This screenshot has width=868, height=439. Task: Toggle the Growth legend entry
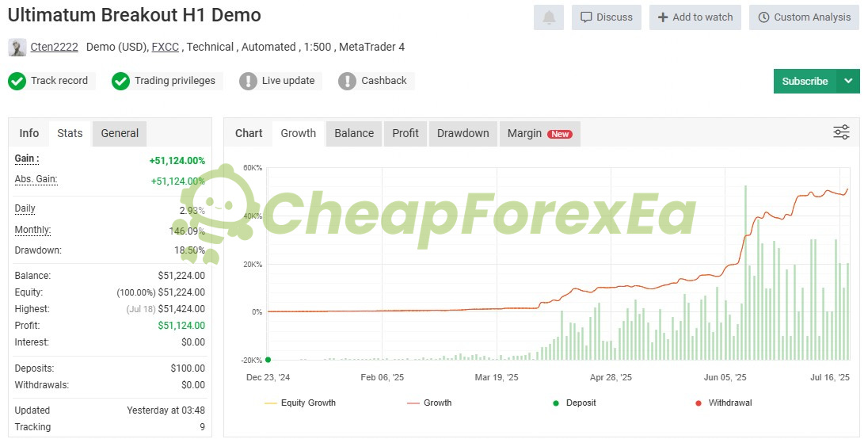tap(429, 403)
